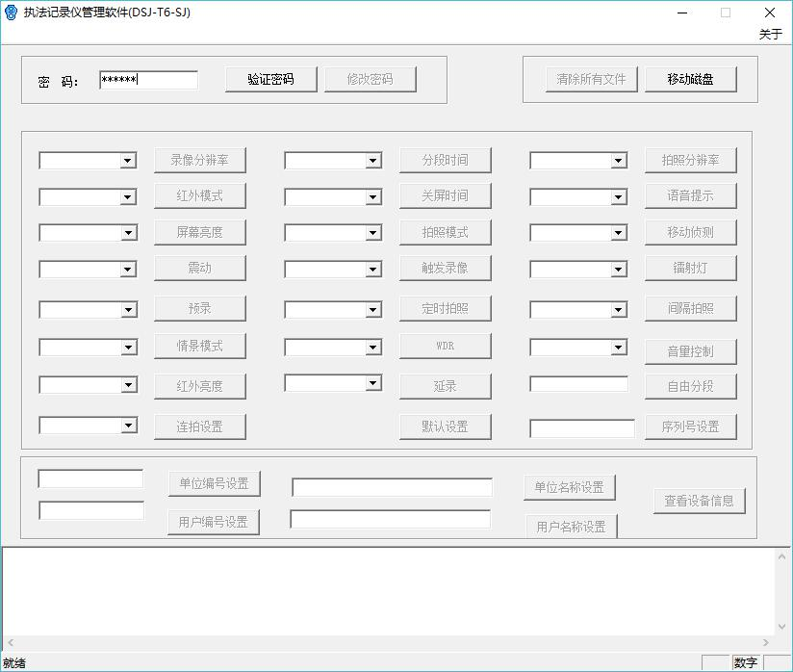This screenshot has height=672, width=793.
Task: Click the 数字 status bar indicator
Action: 745,662
